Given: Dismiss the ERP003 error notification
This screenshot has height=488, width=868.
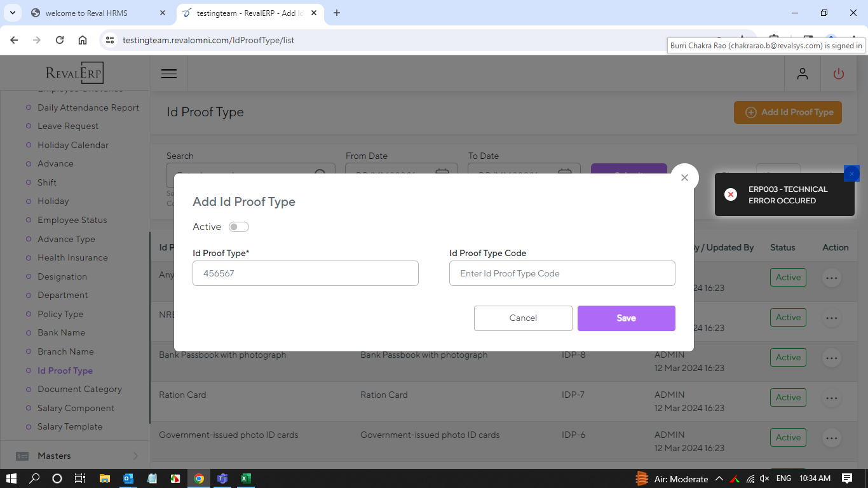Looking at the screenshot, I should pos(851,173).
